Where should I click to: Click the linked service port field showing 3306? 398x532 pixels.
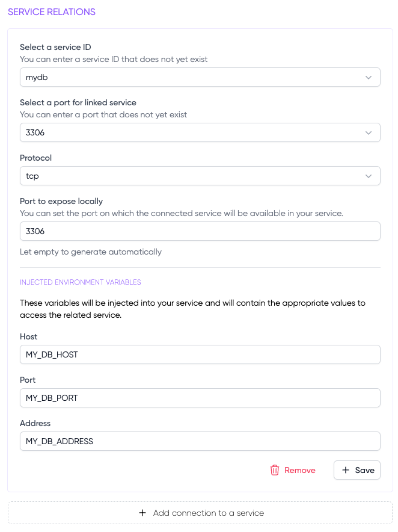[186, 133]
